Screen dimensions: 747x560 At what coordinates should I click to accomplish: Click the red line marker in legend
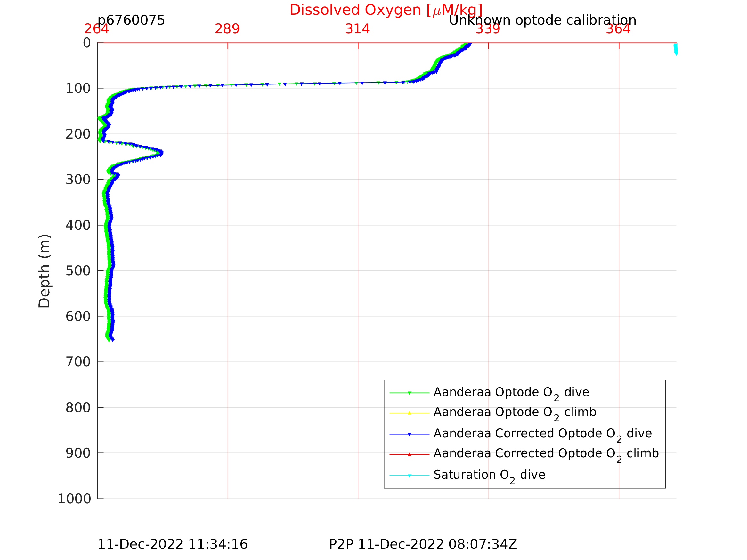click(x=409, y=454)
